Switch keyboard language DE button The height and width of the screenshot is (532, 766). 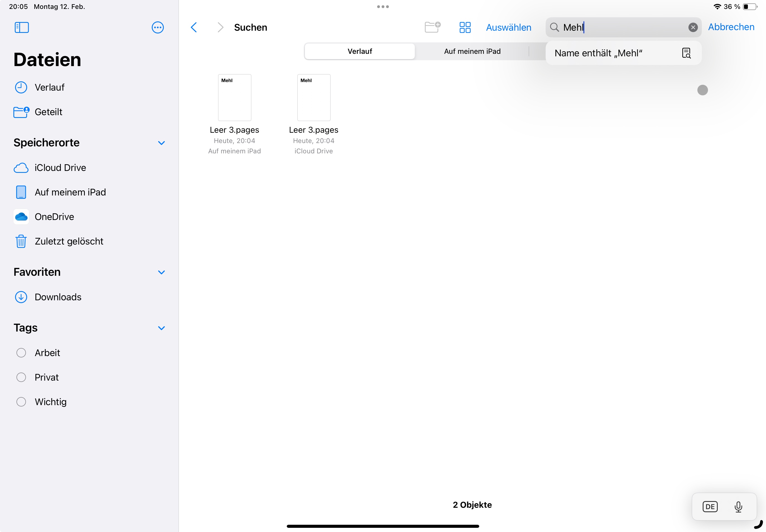(710, 507)
